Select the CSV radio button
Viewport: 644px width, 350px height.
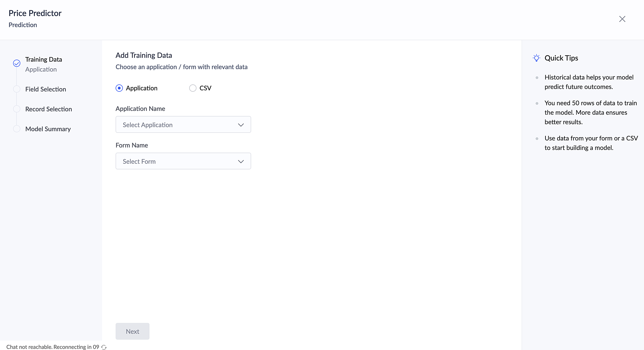point(193,88)
